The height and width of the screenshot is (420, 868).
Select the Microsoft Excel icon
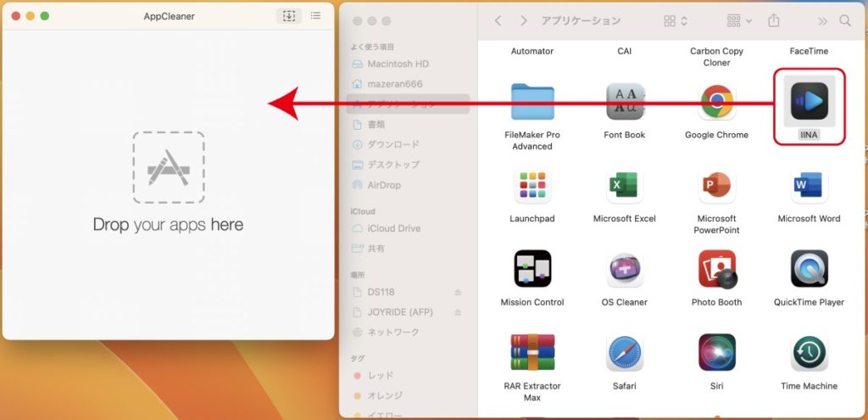[x=625, y=185]
